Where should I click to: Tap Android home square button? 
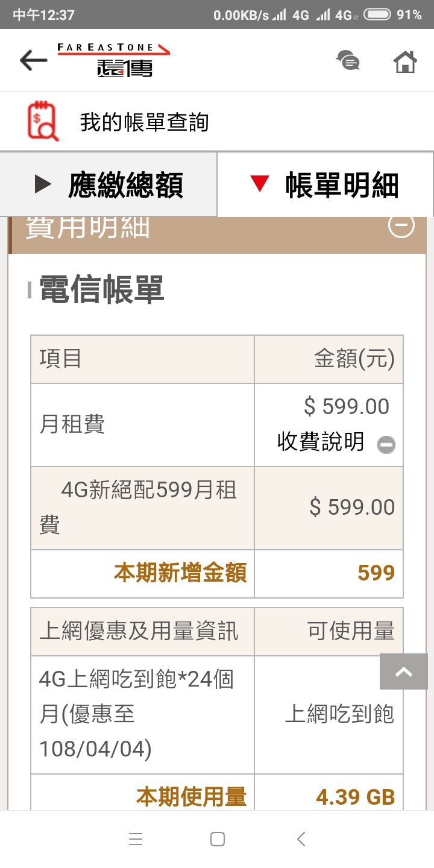[x=218, y=839]
